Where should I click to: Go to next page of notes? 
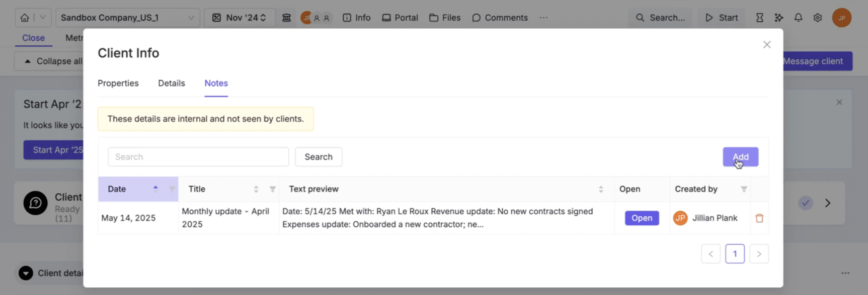pyautogui.click(x=759, y=254)
